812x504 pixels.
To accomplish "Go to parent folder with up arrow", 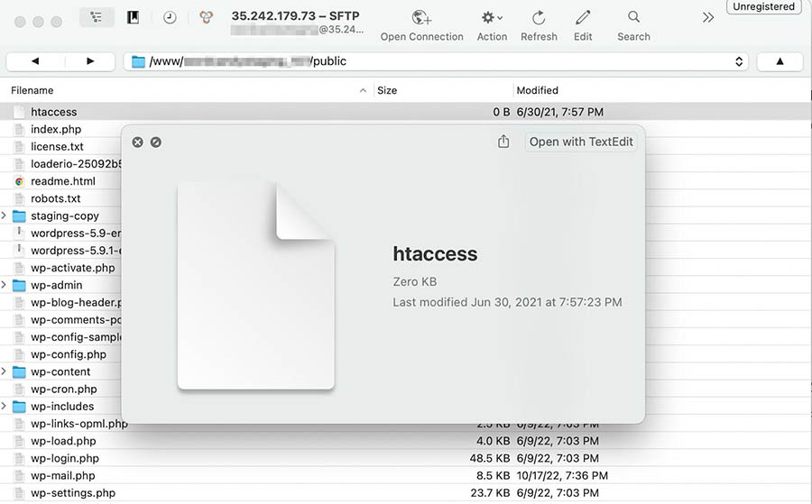I will click(780, 61).
